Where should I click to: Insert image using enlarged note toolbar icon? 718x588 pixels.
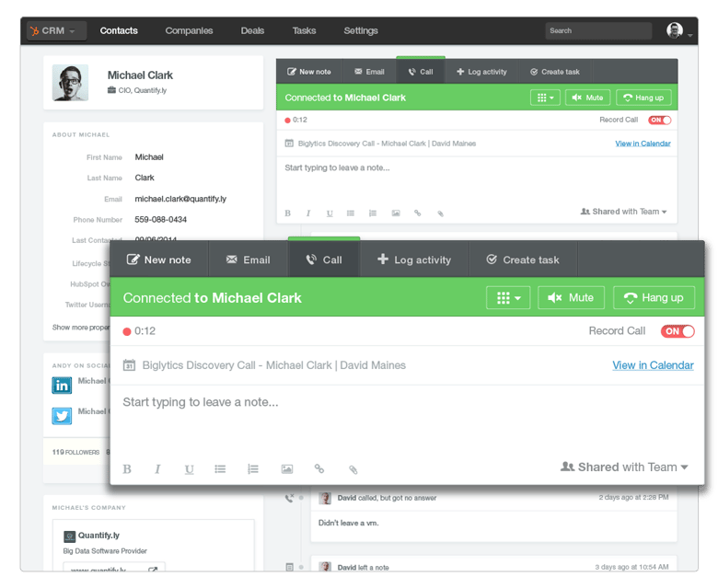(x=287, y=469)
